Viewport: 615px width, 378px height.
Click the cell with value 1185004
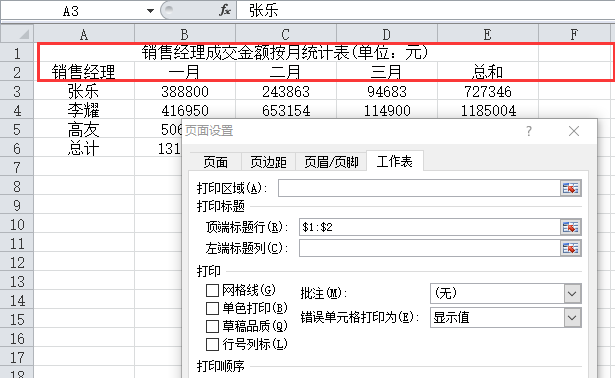pyautogui.click(x=488, y=110)
